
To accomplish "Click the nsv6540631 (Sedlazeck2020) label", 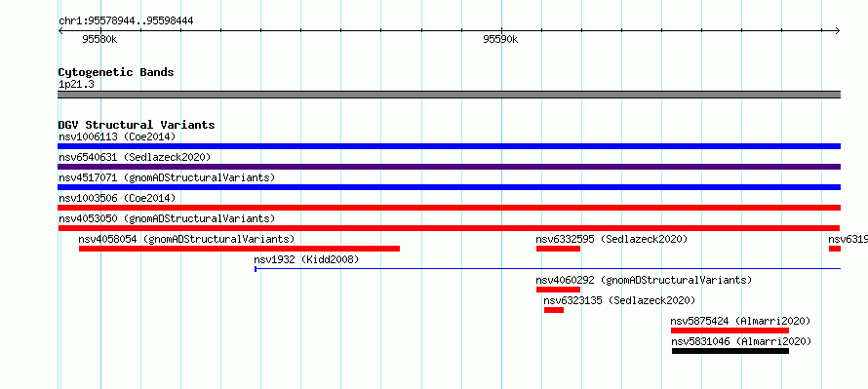I will [135, 157].
